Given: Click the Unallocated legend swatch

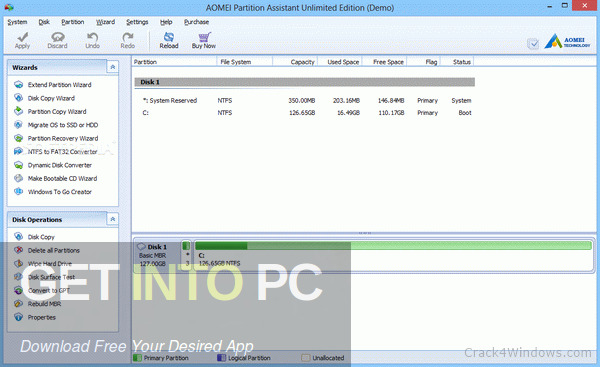Looking at the screenshot, I should pyautogui.click(x=305, y=358).
